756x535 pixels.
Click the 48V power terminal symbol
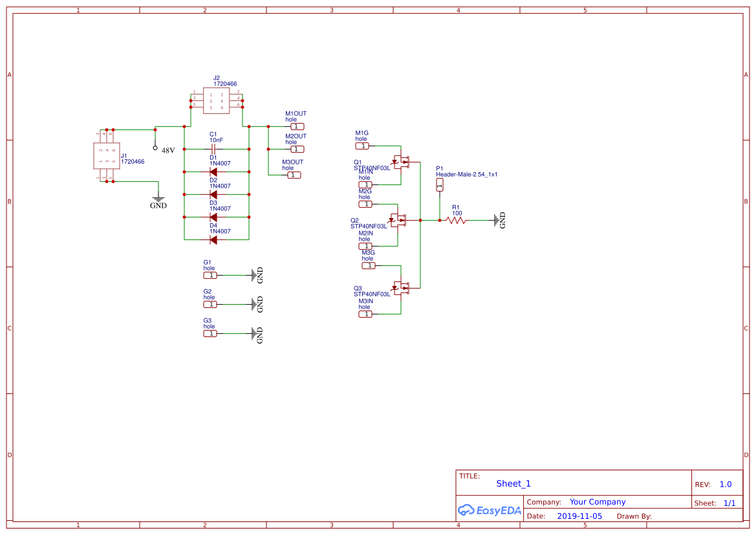point(155,147)
